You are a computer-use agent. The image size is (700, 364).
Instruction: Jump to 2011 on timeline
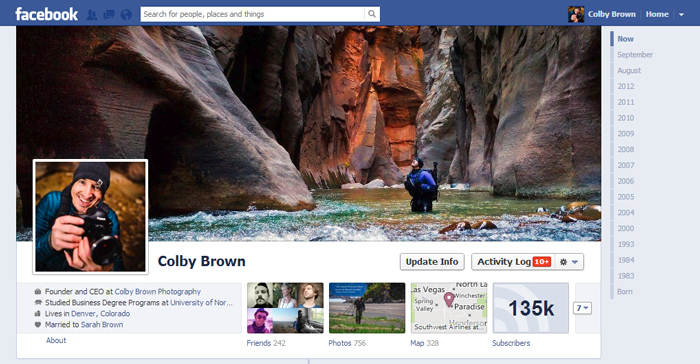625,102
